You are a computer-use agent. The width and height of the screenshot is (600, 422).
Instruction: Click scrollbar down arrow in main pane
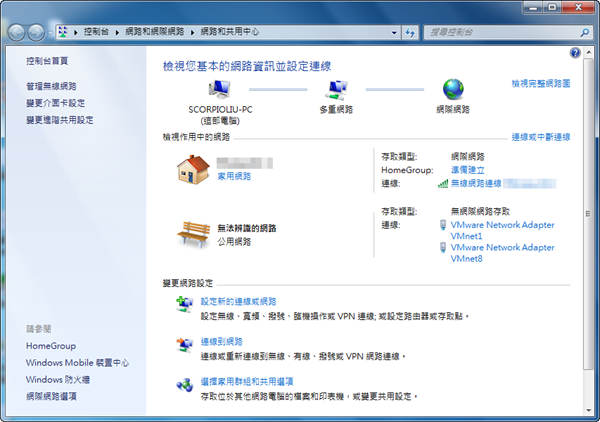coord(589,411)
